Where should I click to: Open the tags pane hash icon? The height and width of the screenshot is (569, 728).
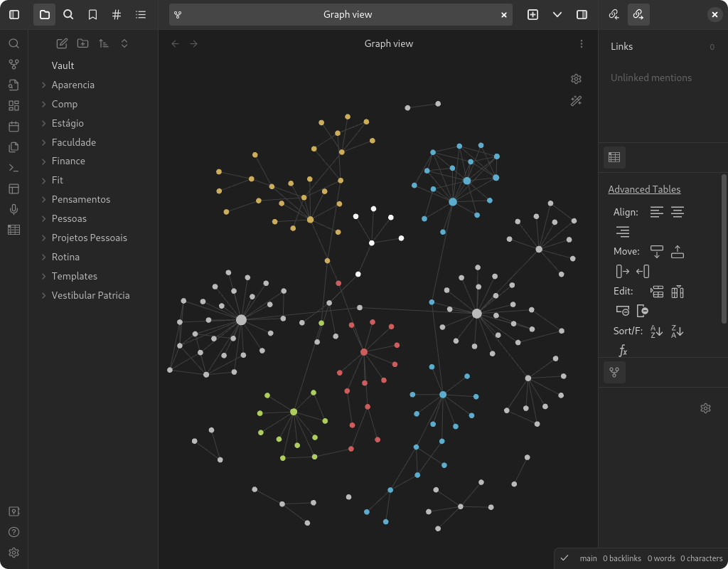[x=117, y=14]
